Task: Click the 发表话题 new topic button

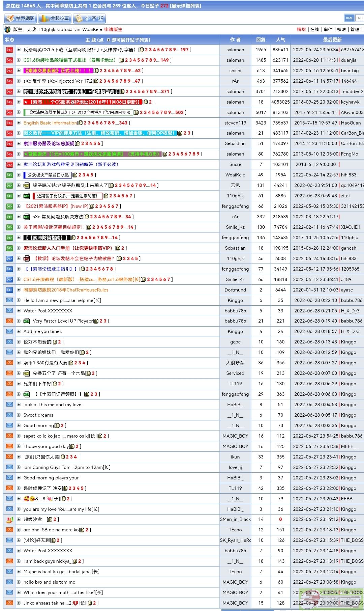Action: [x=20, y=18]
